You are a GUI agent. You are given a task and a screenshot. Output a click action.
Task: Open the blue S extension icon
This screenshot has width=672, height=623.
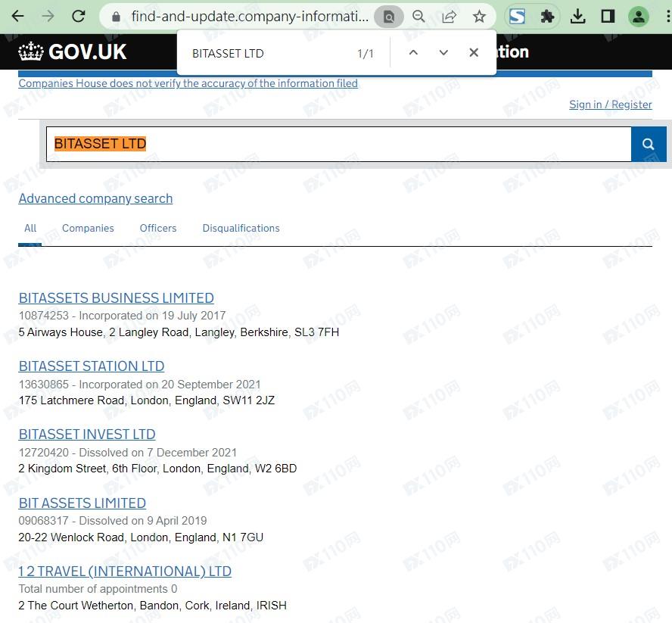pyautogui.click(x=517, y=17)
